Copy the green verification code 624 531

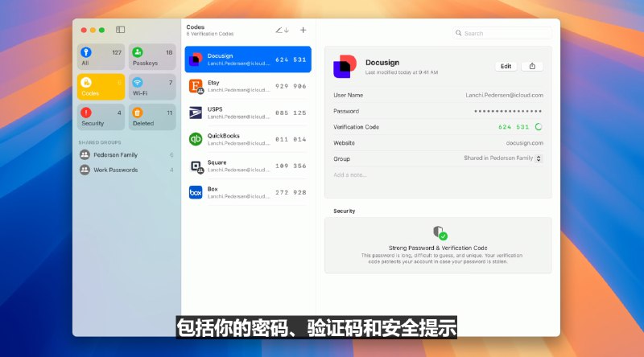pos(514,127)
